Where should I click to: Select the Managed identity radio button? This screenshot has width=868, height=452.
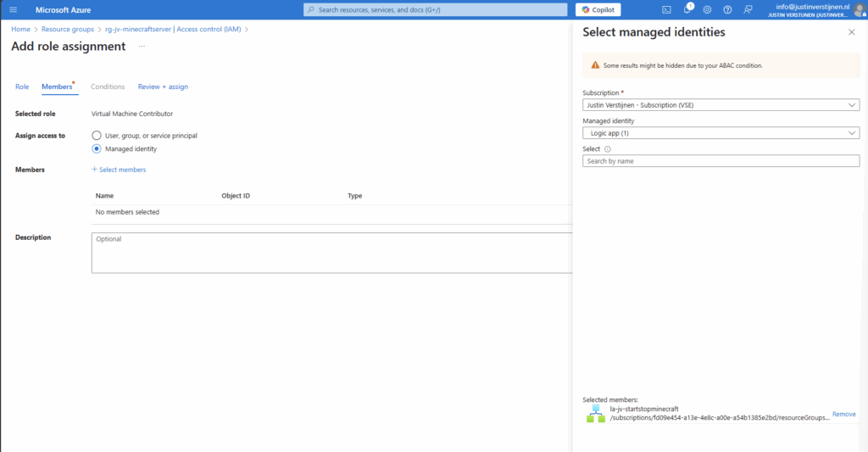click(x=96, y=148)
